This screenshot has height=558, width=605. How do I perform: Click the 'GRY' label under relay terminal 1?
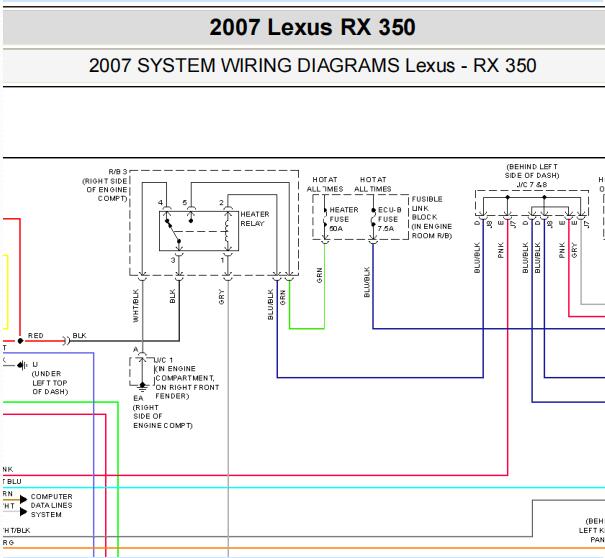click(x=221, y=297)
